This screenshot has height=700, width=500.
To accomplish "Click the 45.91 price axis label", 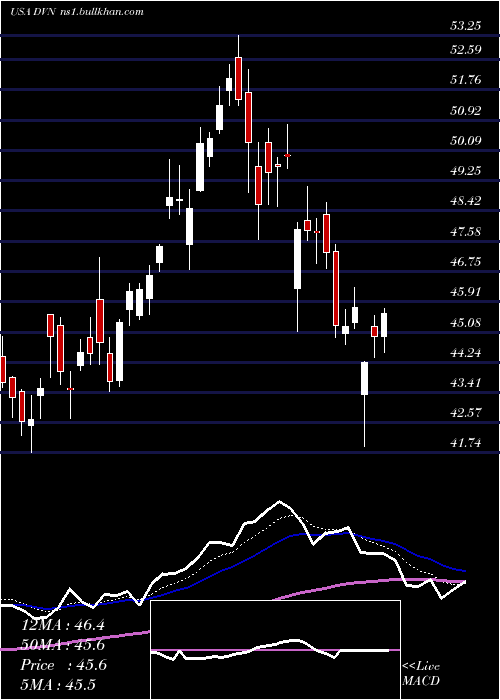I will click(466, 292).
